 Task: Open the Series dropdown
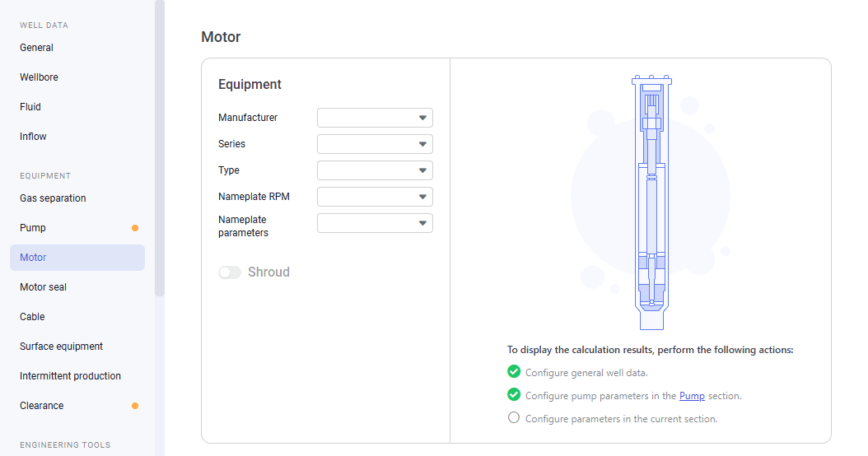[375, 144]
